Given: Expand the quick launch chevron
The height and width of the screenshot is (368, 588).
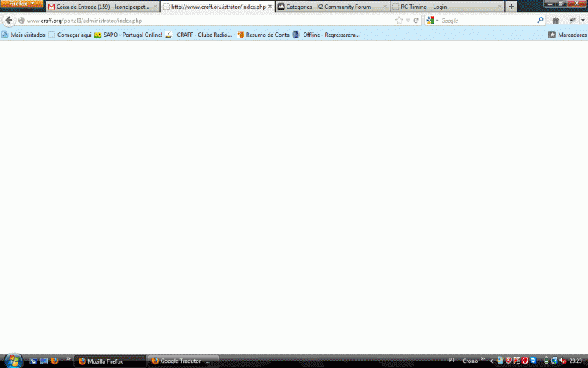Looking at the screenshot, I should point(68,359).
